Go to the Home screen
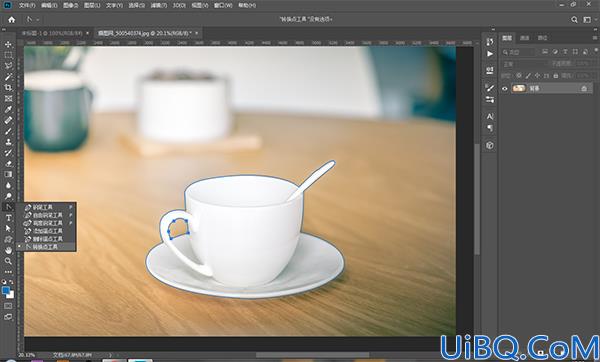Screen dimensions: 600x362 coord(12,20)
